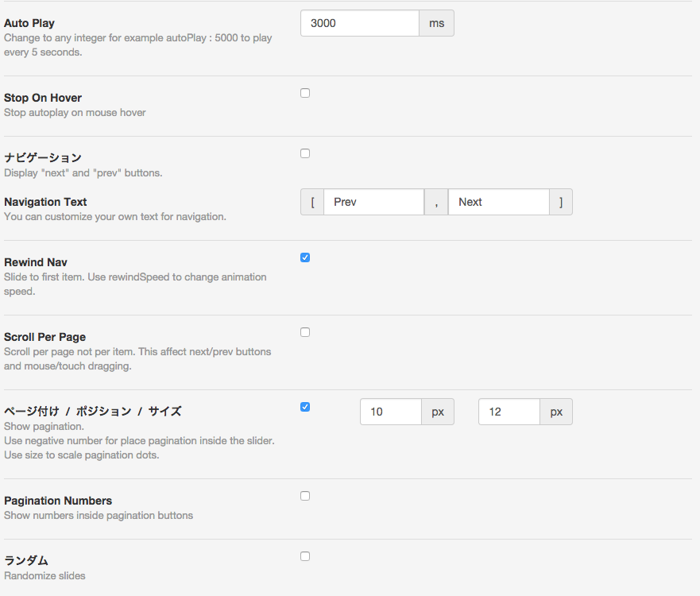Click the ms unit addon beside Auto Play
Screen dimensions: 700x596
tap(437, 23)
